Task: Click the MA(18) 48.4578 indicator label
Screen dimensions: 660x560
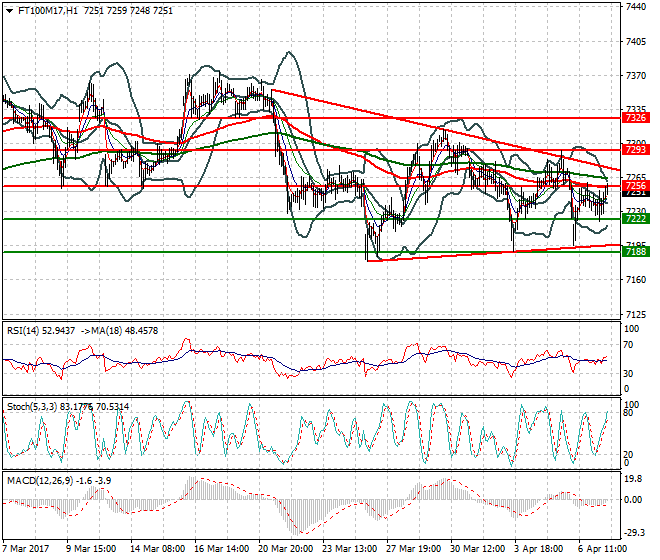Action: coord(125,331)
